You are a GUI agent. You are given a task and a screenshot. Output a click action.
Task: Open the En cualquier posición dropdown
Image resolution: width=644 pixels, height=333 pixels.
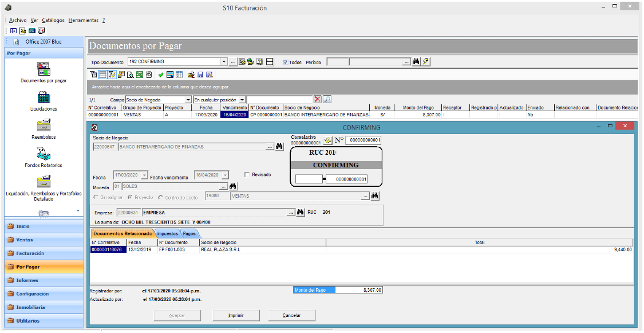(242, 100)
